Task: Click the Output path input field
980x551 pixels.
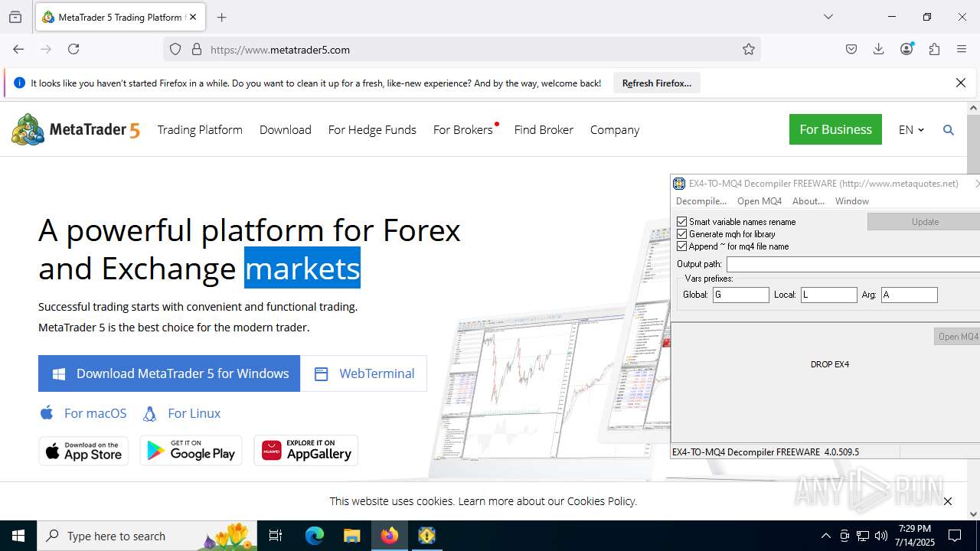Action: [853, 264]
